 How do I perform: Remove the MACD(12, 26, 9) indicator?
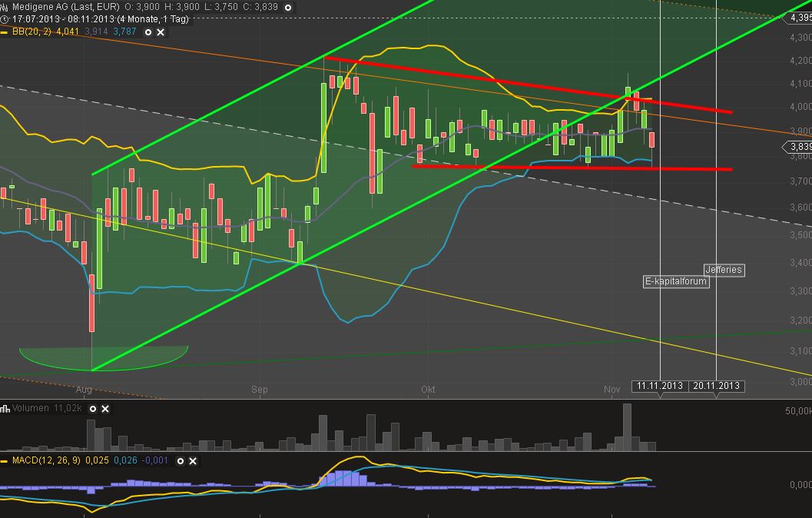coord(193,460)
